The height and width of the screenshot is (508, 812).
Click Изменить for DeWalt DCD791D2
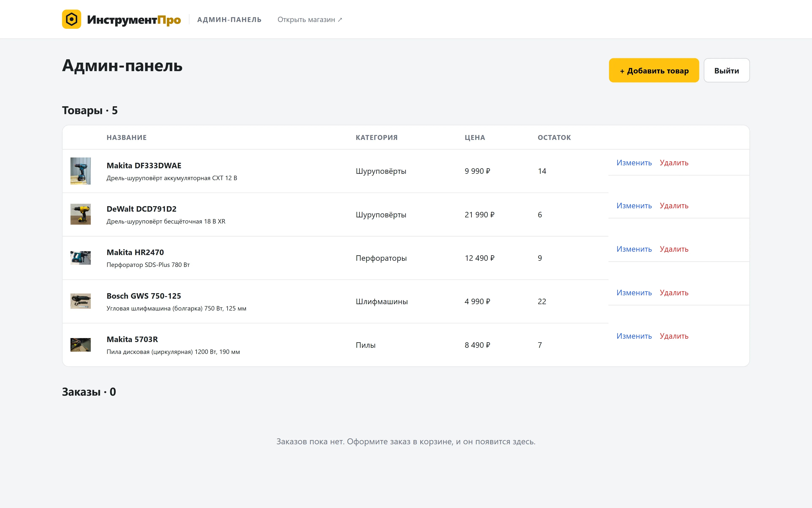tap(634, 206)
